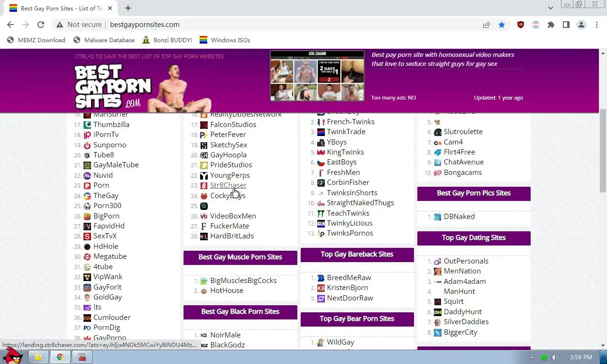Click the scrollbar down arrow
Image resolution: width=607 pixels, height=364 pixels.
[x=603, y=346]
